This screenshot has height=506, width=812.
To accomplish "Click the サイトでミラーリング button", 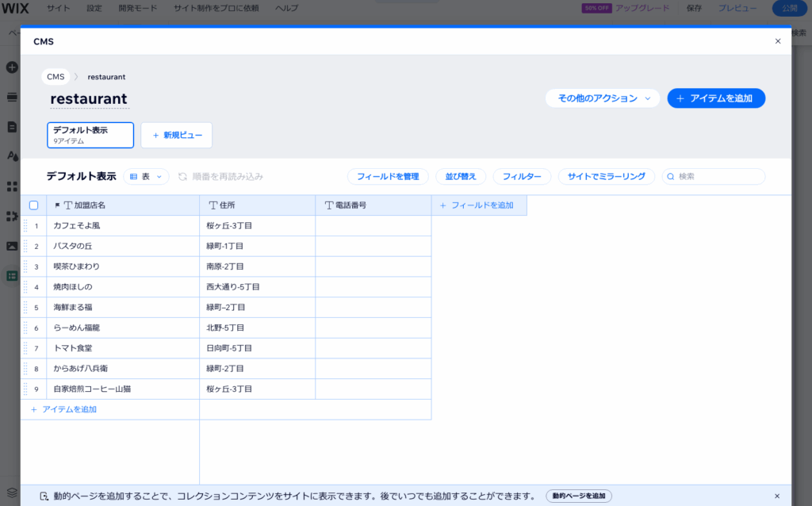I will click(x=607, y=176).
